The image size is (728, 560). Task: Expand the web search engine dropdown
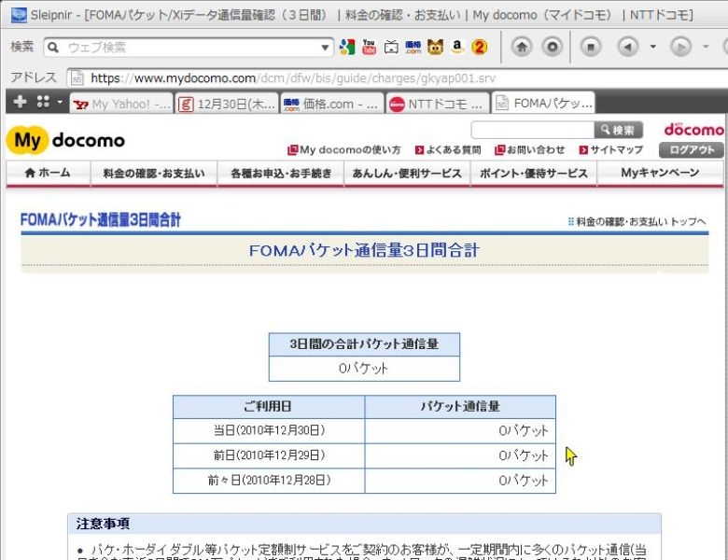(x=325, y=48)
